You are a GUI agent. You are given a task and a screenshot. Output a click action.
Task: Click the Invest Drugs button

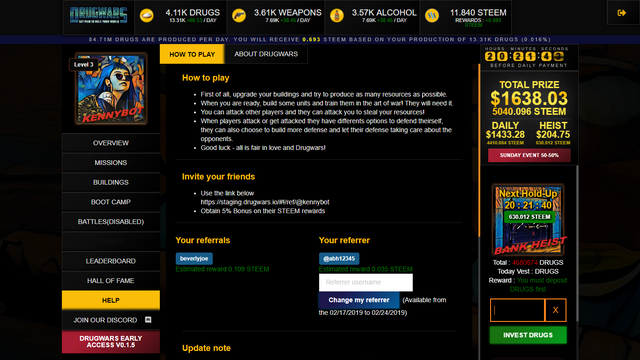528,335
